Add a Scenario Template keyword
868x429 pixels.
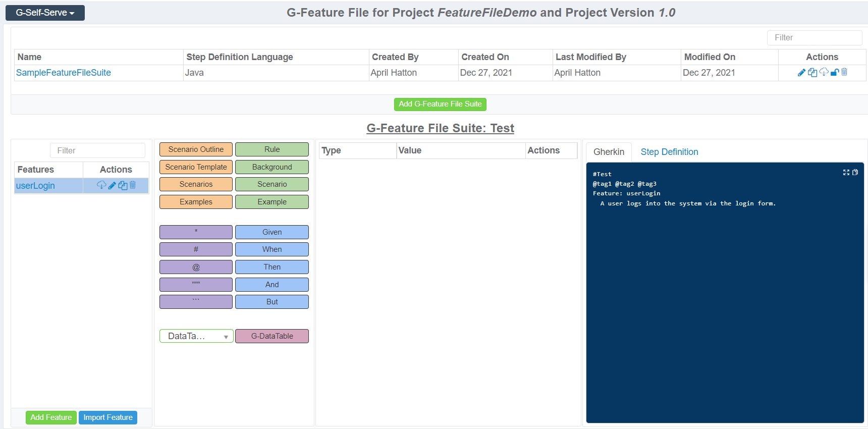pos(196,167)
